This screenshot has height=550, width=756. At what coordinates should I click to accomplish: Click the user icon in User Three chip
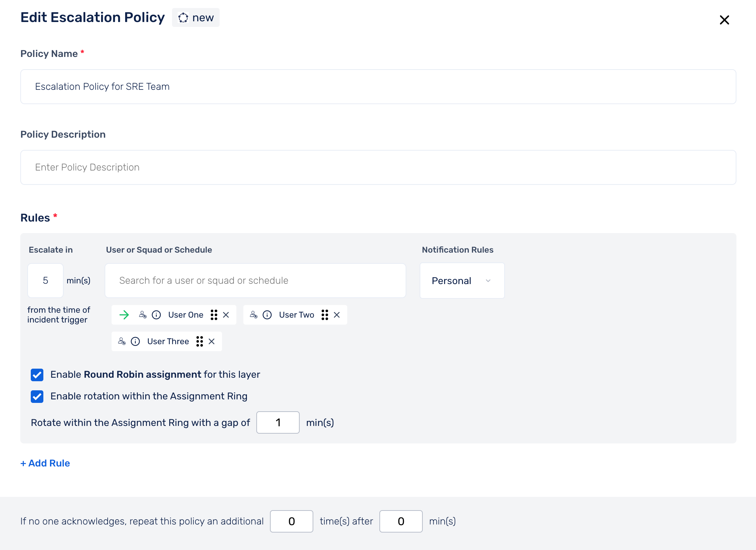(122, 341)
